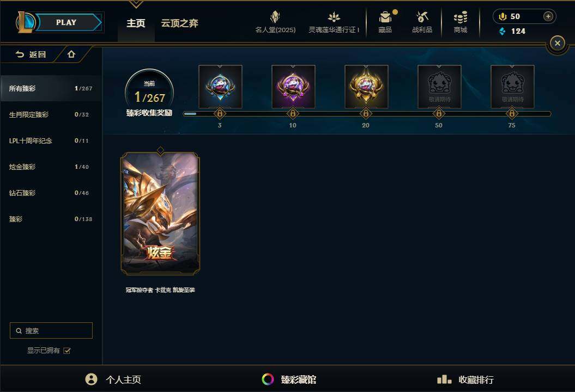Screen dimensions: 575x392
Task: Click the PLAY button
Action: click(x=66, y=22)
